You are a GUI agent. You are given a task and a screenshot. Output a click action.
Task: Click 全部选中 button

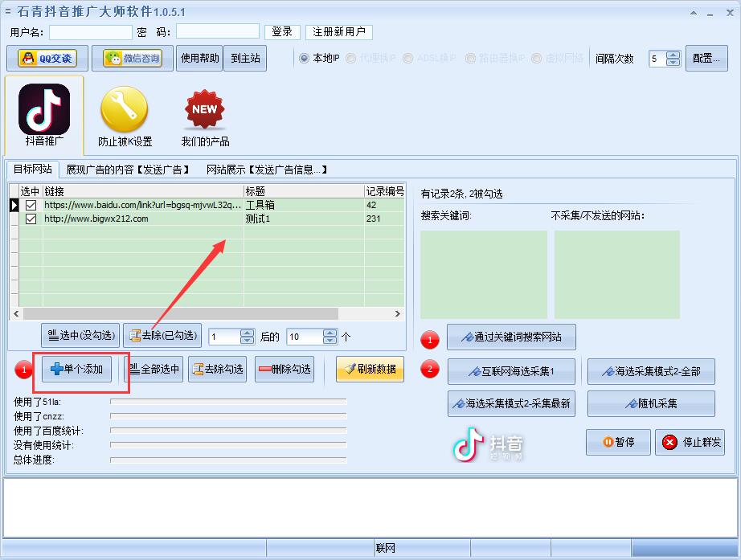click(x=154, y=369)
